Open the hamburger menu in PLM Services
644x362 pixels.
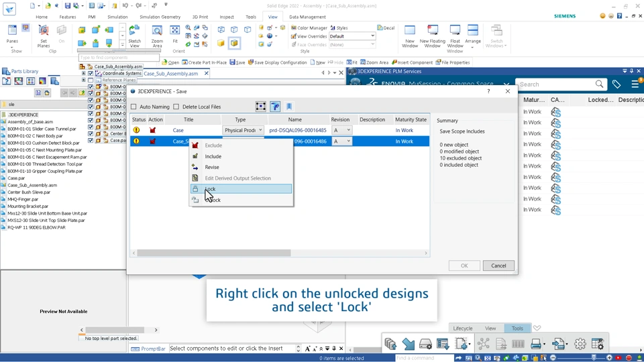click(635, 84)
